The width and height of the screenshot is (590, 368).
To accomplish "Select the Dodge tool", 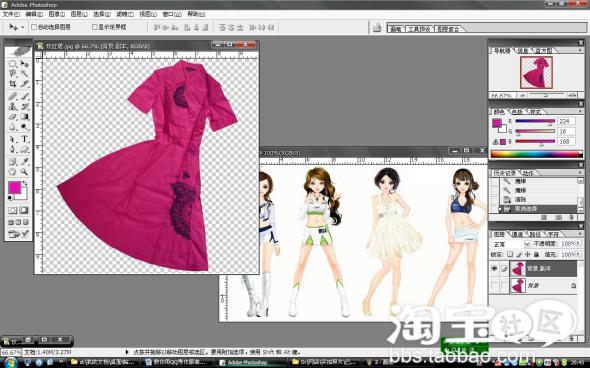I will [x=24, y=127].
